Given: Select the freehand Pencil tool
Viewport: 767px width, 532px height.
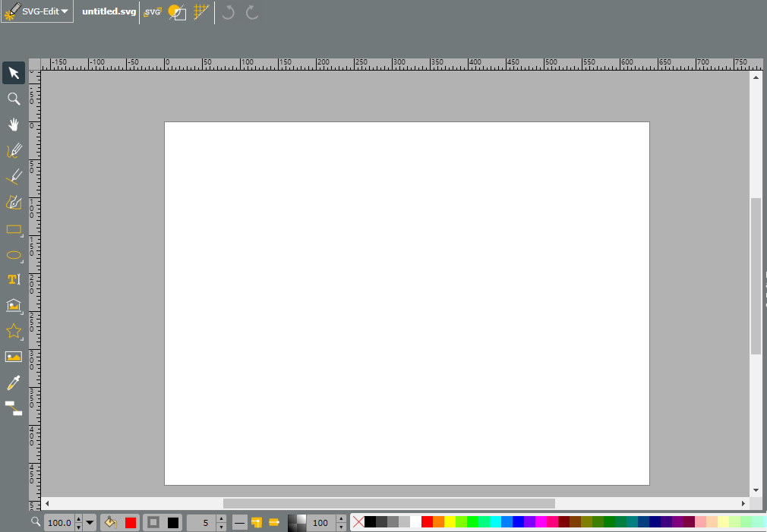Looking at the screenshot, I should [14, 150].
